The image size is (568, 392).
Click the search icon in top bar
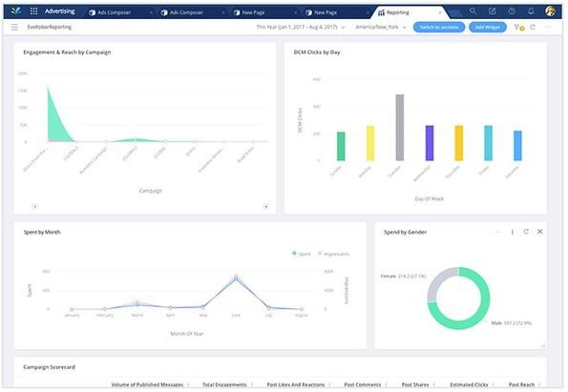(x=473, y=11)
